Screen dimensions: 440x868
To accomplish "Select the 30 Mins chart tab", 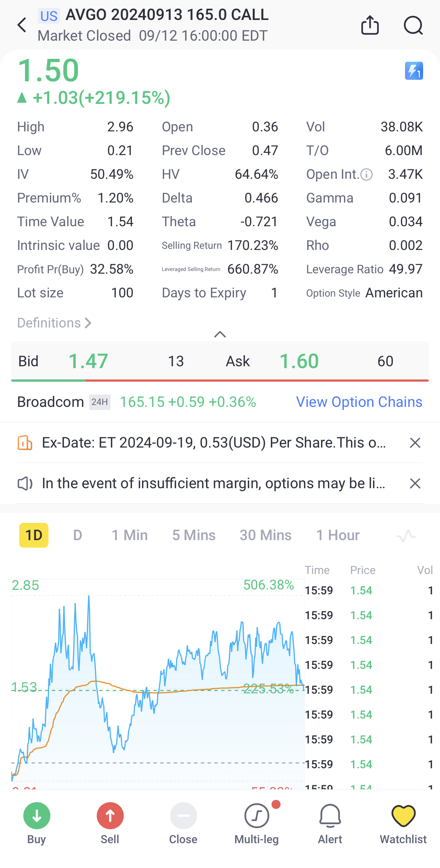I will (x=266, y=535).
